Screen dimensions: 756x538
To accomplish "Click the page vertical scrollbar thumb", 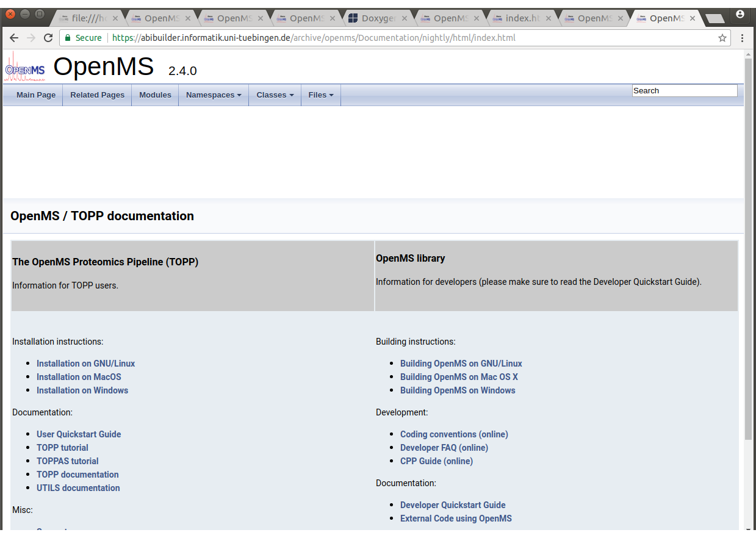I will (x=749, y=249).
